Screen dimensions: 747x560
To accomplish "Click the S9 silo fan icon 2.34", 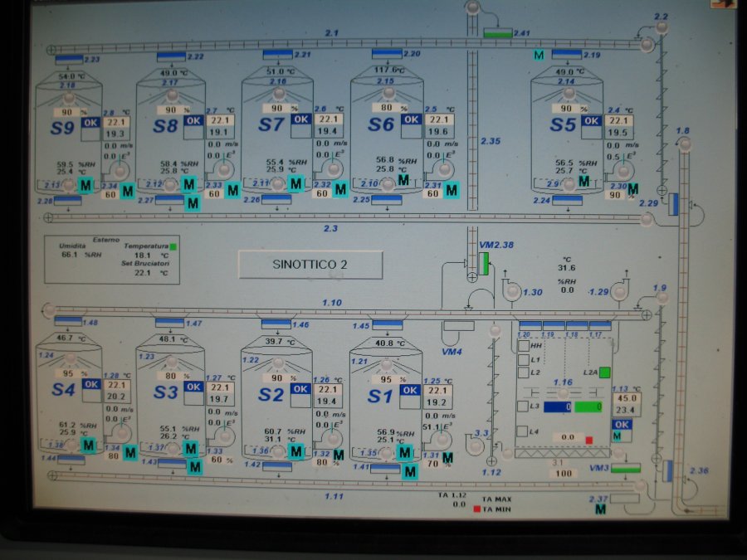I will [x=120, y=170].
